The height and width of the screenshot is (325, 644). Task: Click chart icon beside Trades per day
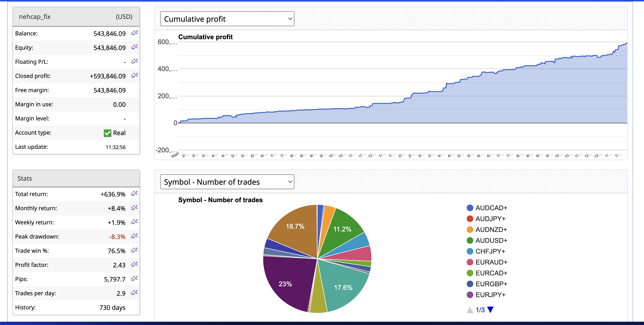point(134,293)
